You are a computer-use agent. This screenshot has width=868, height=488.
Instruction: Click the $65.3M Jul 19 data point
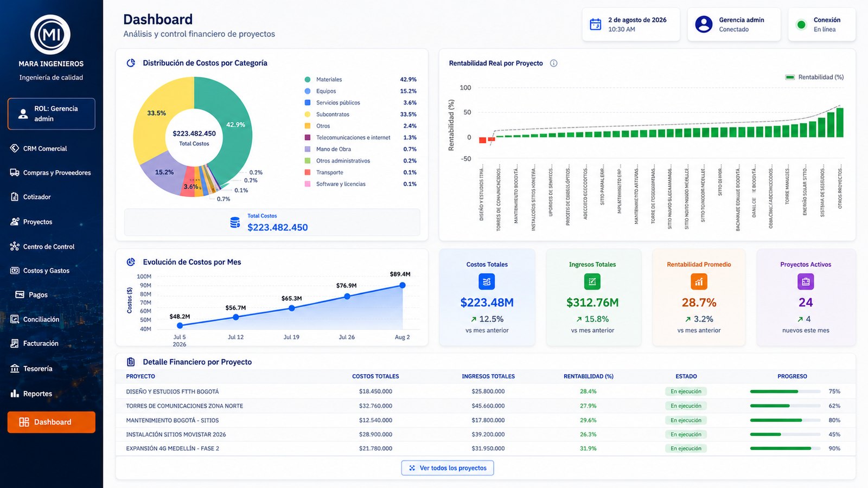click(x=292, y=308)
